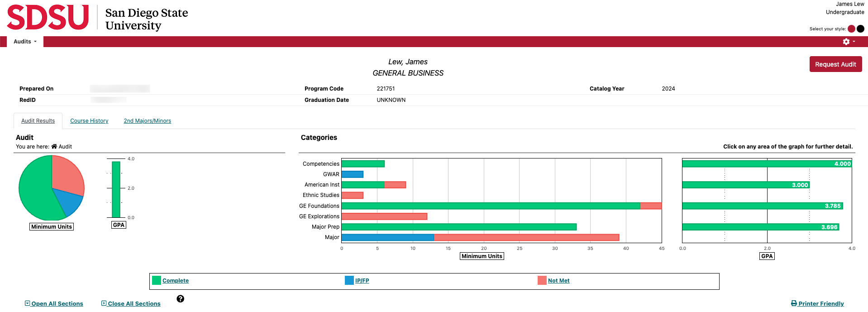Click Open All Sections link

(54, 303)
